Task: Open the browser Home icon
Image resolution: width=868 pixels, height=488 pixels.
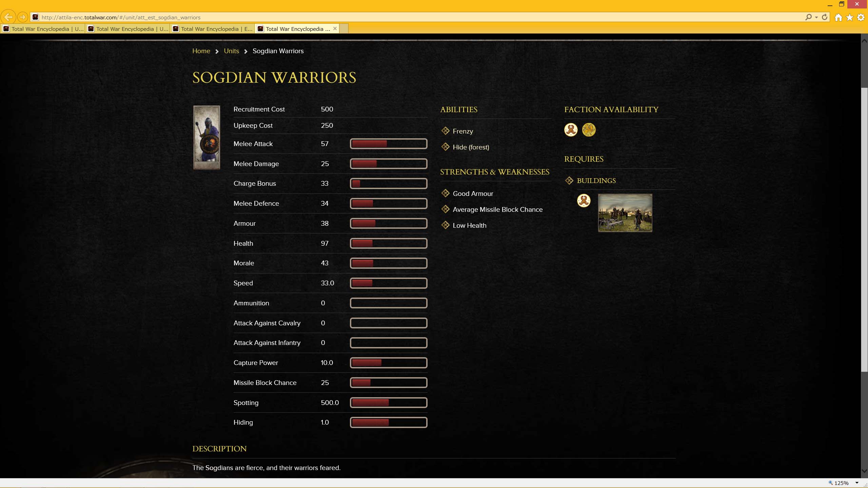Action: pyautogui.click(x=839, y=17)
